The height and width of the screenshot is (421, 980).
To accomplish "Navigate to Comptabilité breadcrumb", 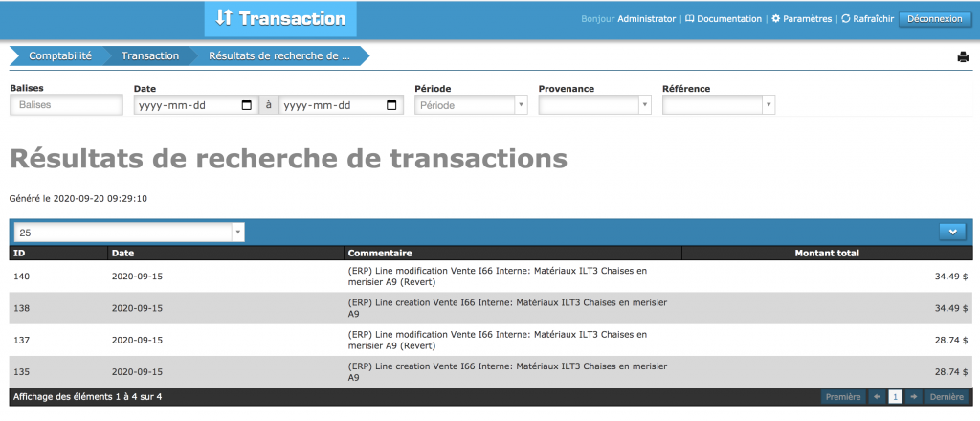I will [x=59, y=56].
